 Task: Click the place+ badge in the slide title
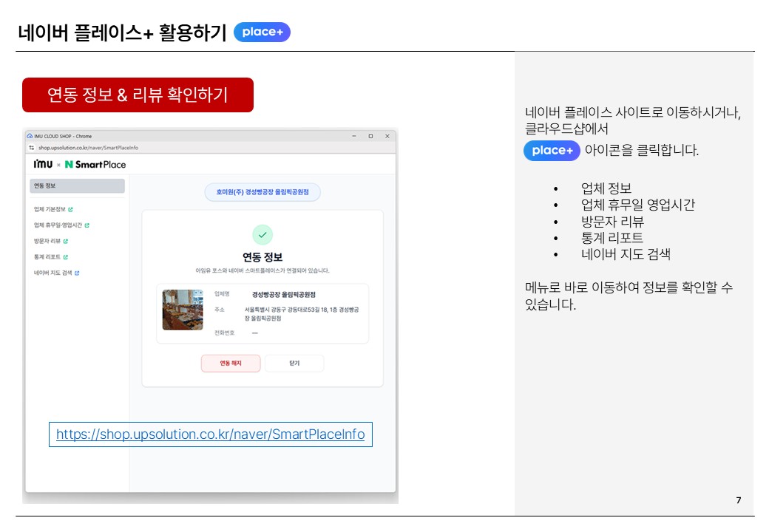point(262,33)
